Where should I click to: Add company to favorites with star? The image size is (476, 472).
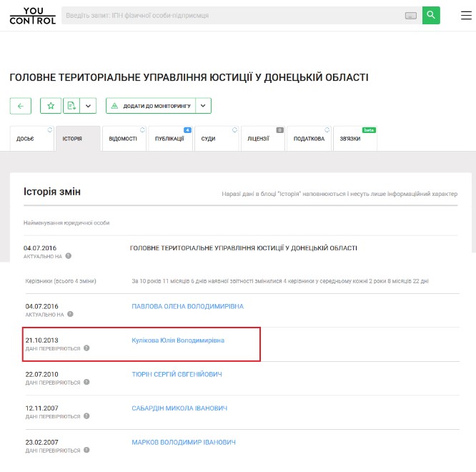coord(51,106)
